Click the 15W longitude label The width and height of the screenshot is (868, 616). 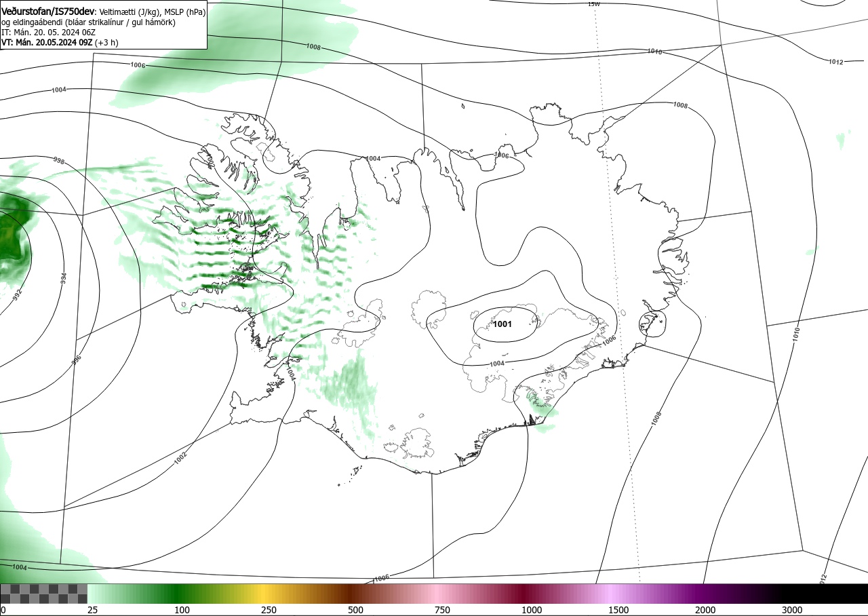pyautogui.click(x=594, y=4)
